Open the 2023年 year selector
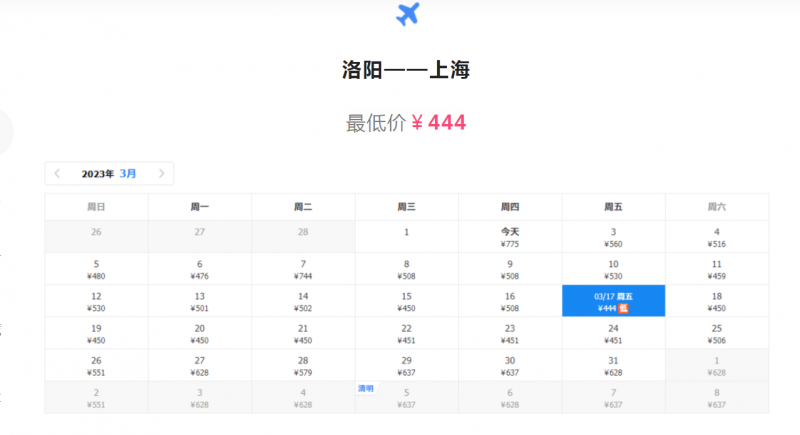This screenshot has width=800, height=435. pyautogui.click(x=98, y=173)
